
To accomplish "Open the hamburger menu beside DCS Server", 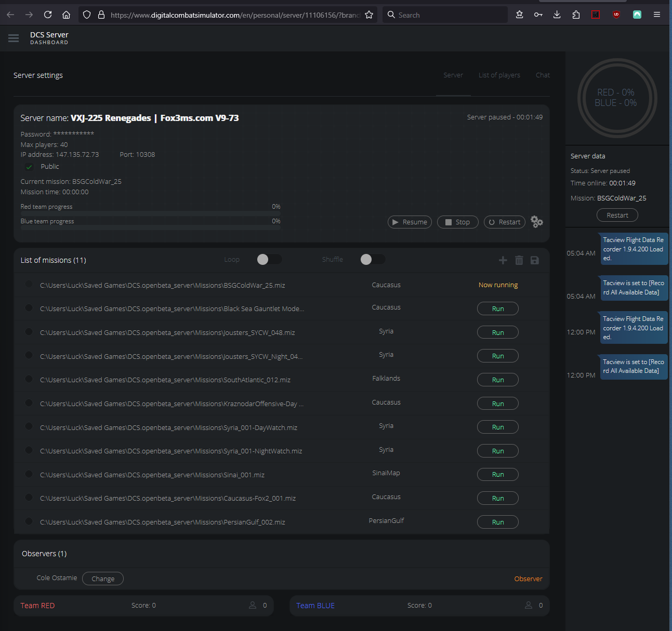I will [x=14, y=38].
